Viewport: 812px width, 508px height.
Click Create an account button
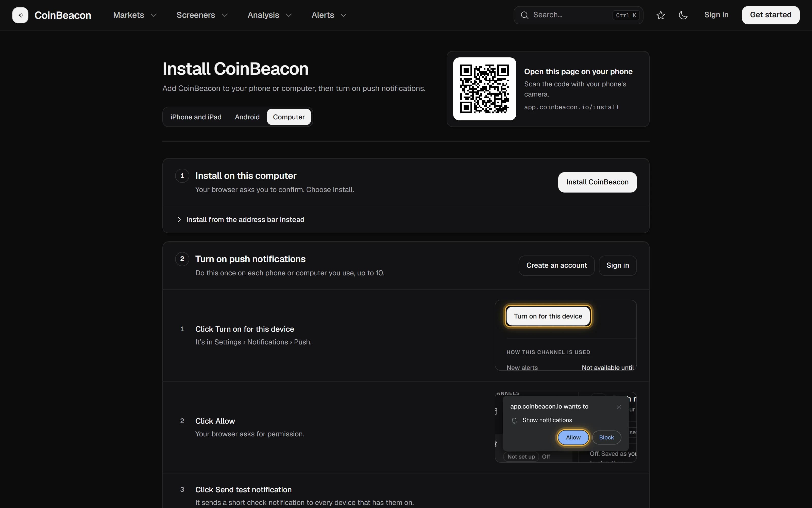pyautogui.click(x=556, y=265)
